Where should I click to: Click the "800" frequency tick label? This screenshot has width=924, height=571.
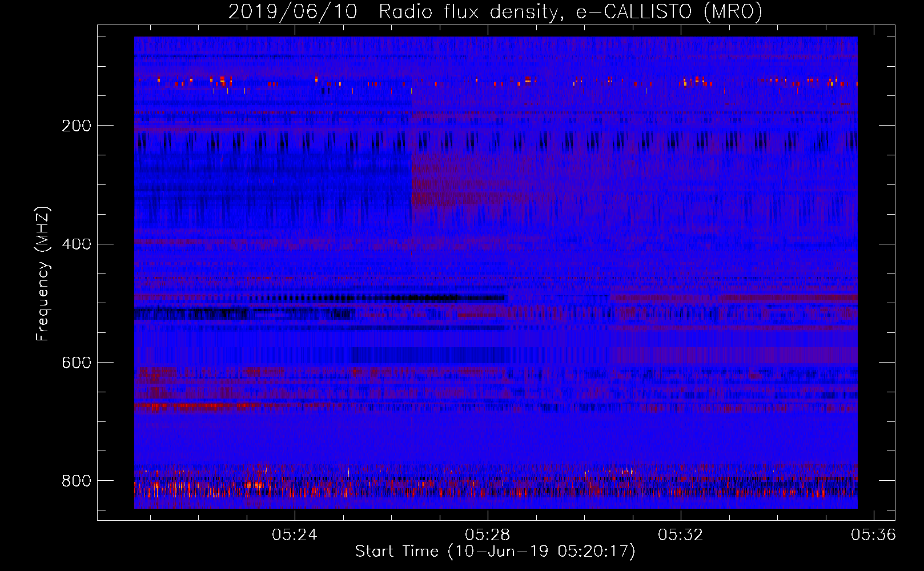(x=77, y=481)
